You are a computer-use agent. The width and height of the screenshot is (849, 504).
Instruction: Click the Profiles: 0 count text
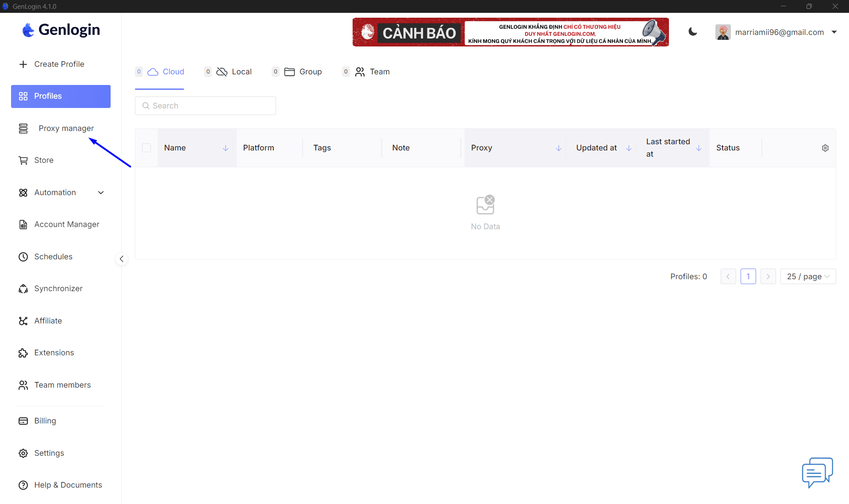click(x=688, y=277)
